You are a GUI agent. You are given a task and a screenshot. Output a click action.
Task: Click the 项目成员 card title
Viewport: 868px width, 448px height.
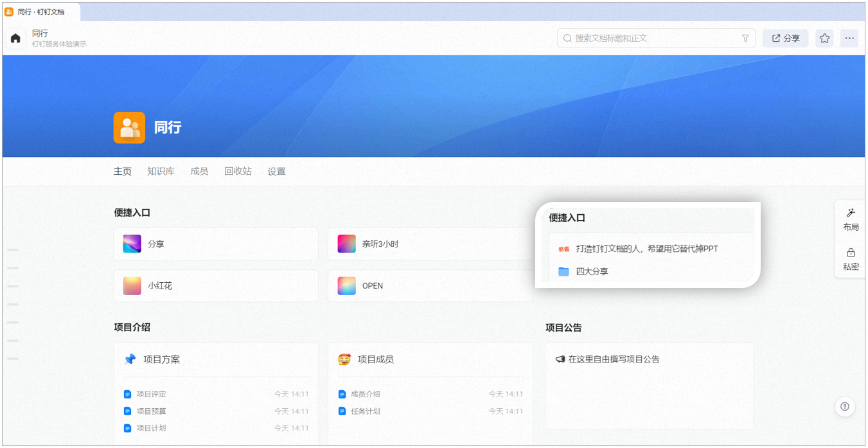[376, 359]
